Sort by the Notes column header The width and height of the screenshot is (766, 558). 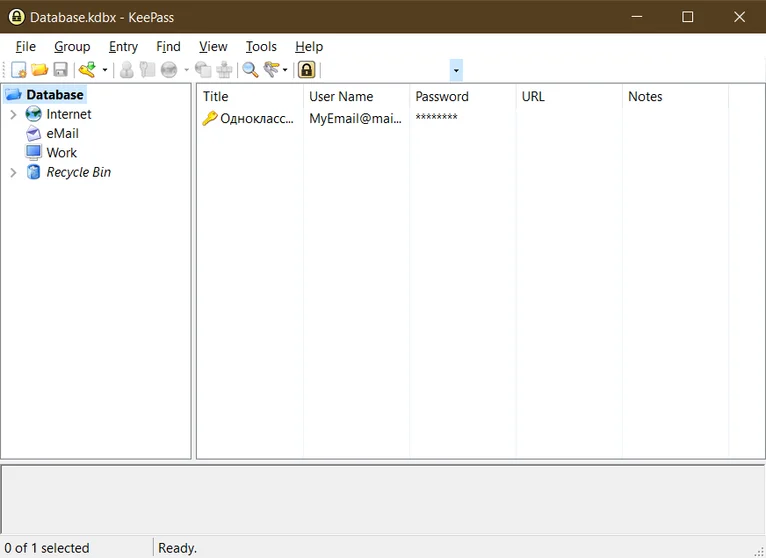point(675,97)
